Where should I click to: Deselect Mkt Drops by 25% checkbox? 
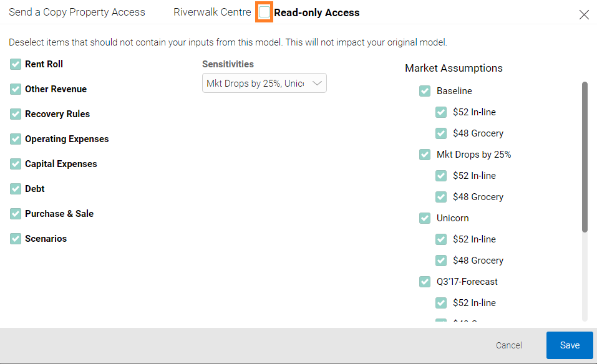click(x=425, y=155)
